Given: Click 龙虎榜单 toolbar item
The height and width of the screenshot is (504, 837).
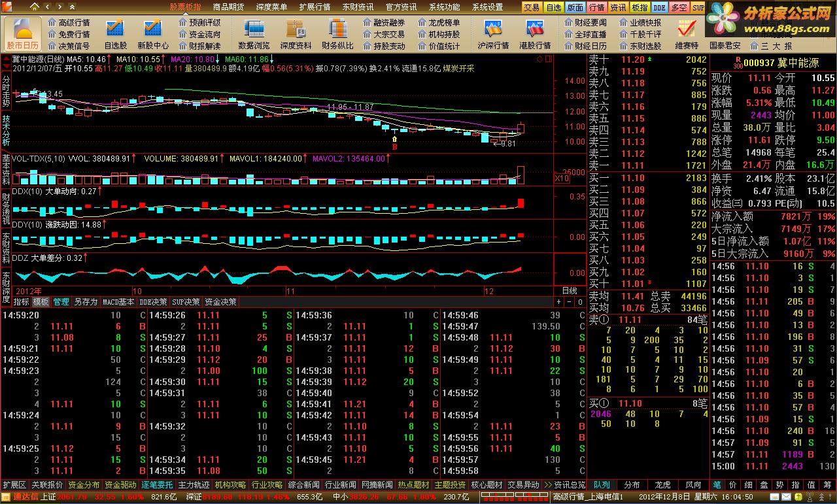Looking at the screenshot, I should coord(439,22).
